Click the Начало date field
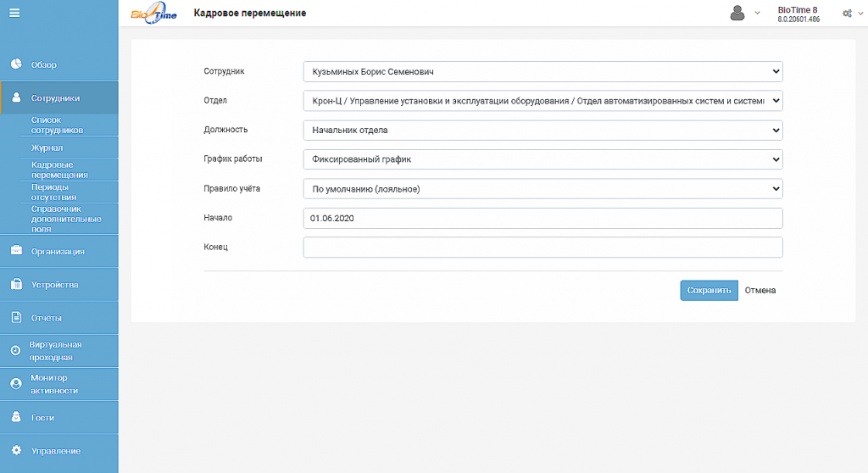 coord(543,218)
